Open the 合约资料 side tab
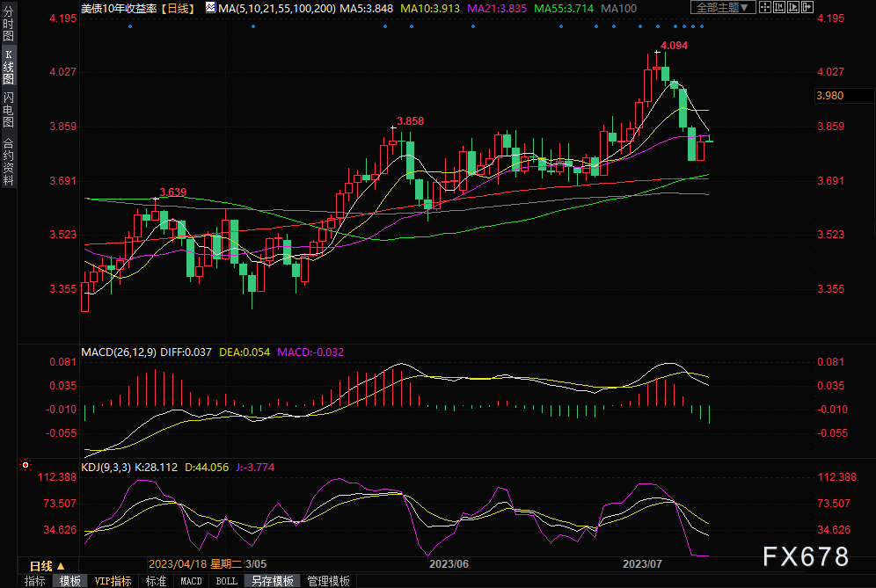876x588 pixels. coord(9,161)
